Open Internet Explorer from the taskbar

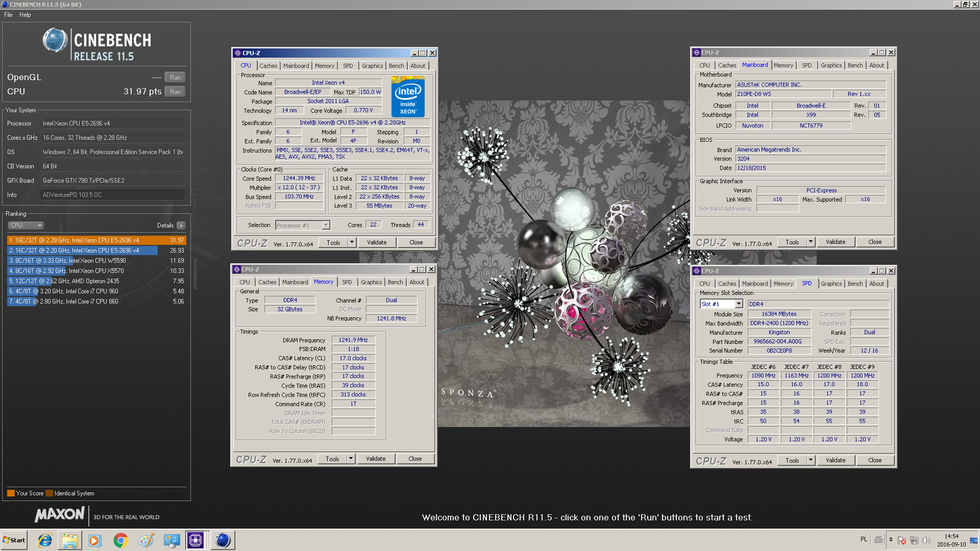[45, 540]
